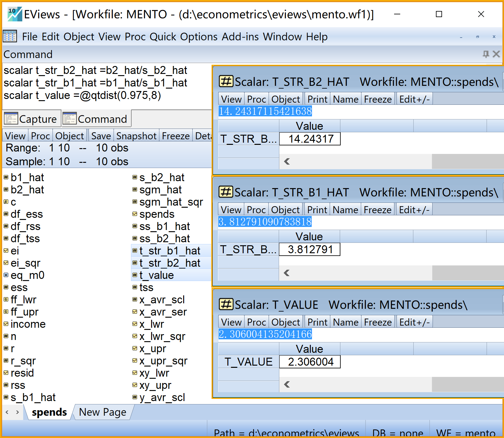Click the resid series icon
Screen dimensions: 504x438
6,373
